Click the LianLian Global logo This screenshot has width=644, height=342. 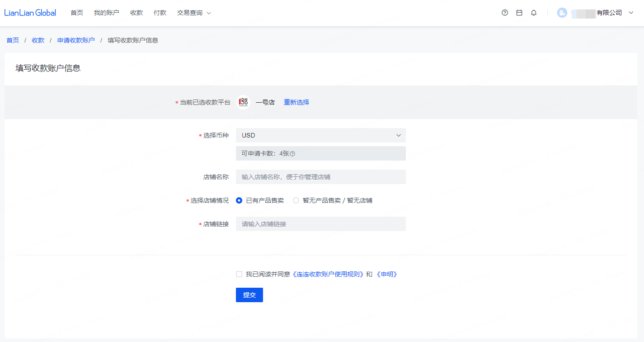[30, 13]
